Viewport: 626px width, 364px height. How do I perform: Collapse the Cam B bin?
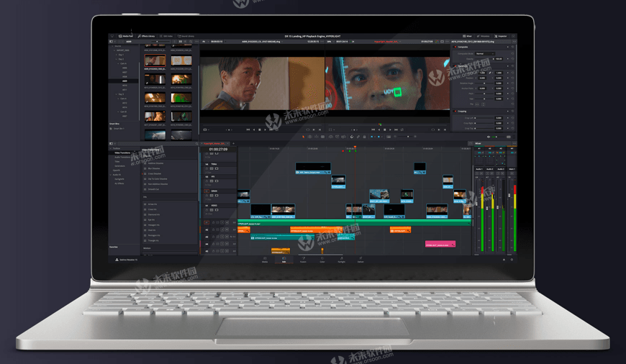pos(119,112)
